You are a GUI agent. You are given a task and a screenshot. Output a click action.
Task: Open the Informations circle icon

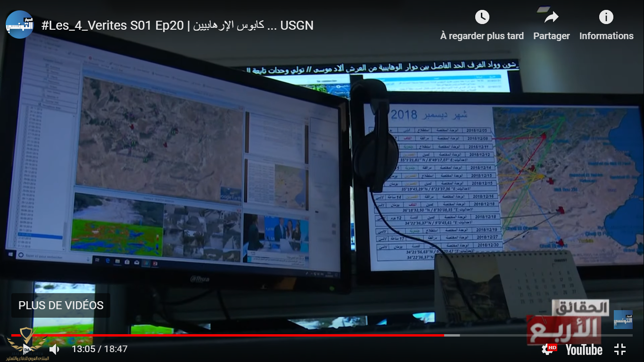coord(606,17)
